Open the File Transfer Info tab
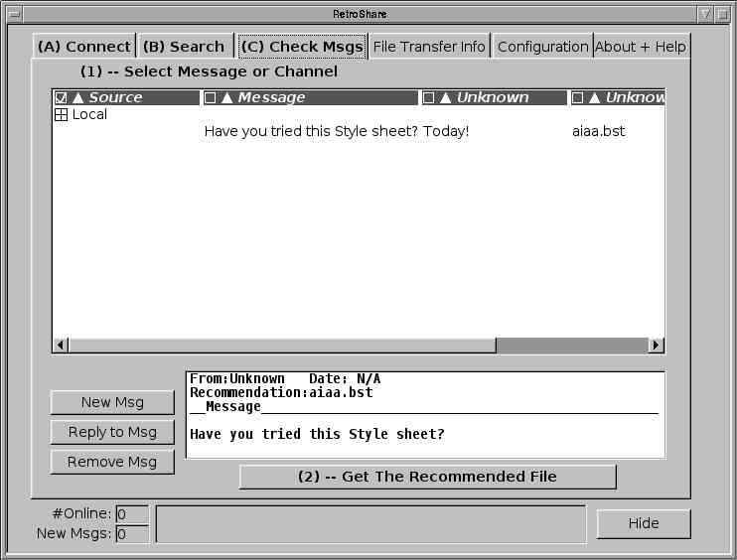 (429, 47)
